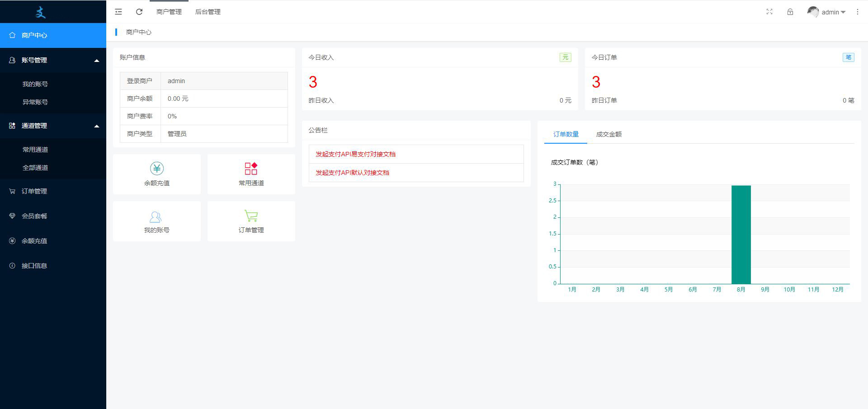Open the vertical three-dot more menu
868x409 pixels.
coord(857,12)
